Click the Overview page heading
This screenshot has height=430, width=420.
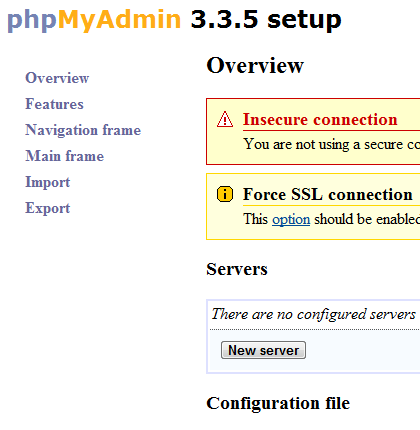pos(255,65)
